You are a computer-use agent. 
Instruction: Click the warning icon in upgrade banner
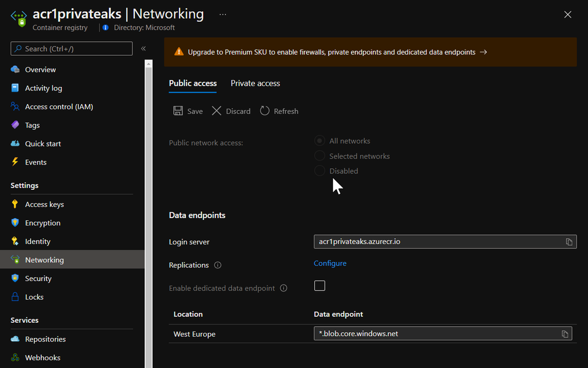pos(179,52)
